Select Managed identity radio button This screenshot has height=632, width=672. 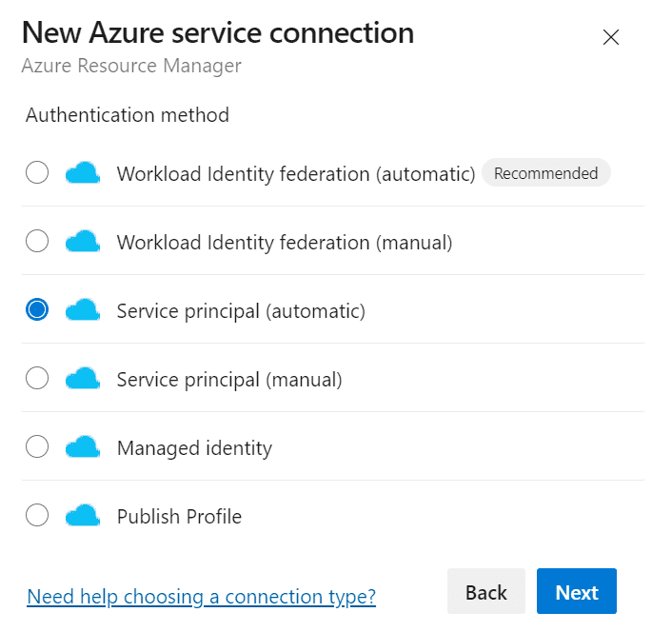[x=37, y=447]
